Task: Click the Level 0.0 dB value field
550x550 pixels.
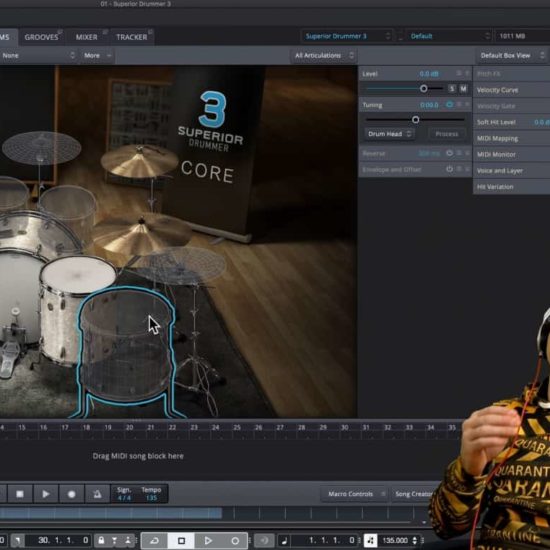Action: coord(429,74)
